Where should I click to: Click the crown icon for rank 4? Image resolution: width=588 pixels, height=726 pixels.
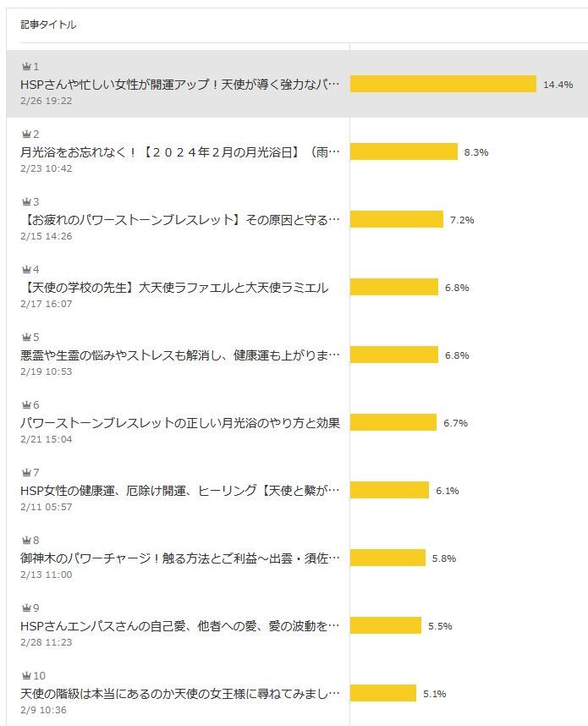coord(26,270)
